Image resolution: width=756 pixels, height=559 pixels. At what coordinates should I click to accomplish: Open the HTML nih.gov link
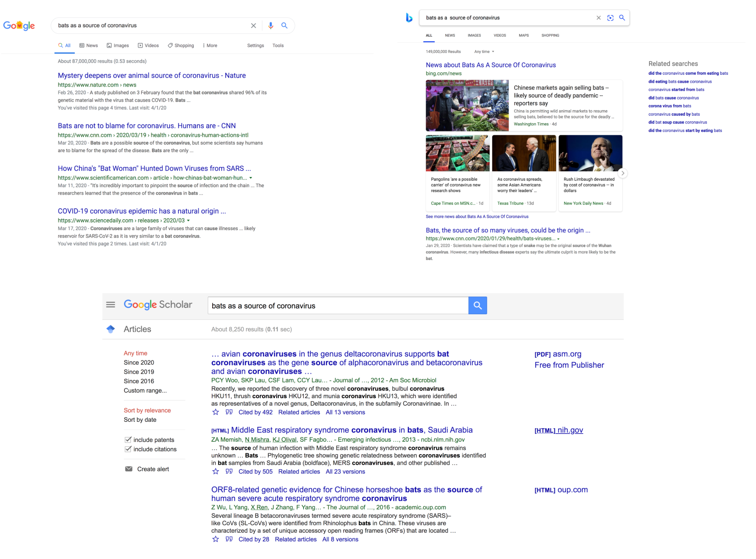pos(559,430)
